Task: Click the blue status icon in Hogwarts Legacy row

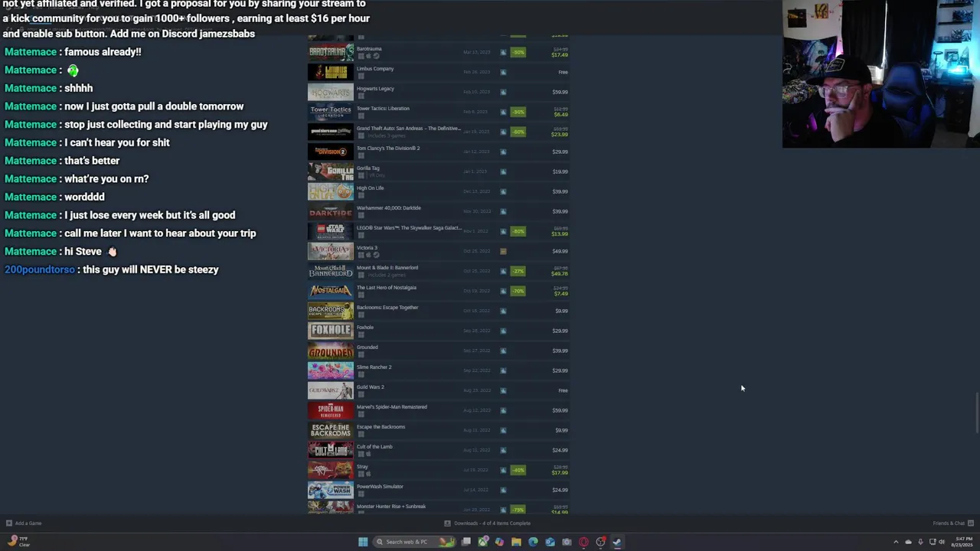Action: click(503, 92)
